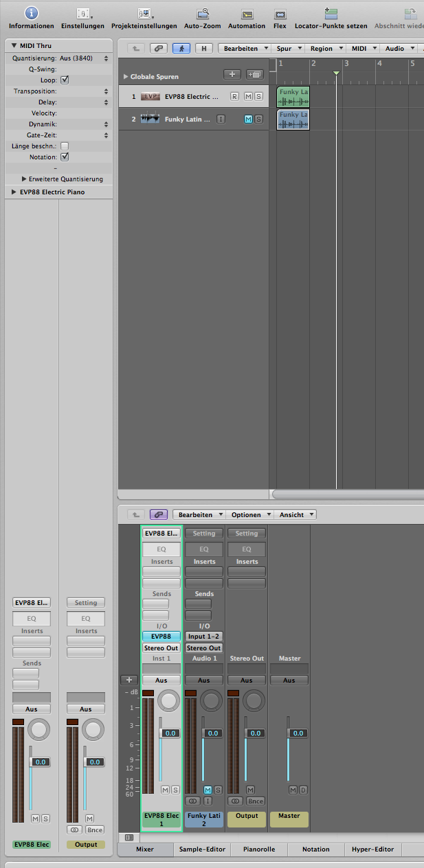Enable Flex view via toolbar icon
The height and width of the screenshot is (868, 424).
click(280, 14)
